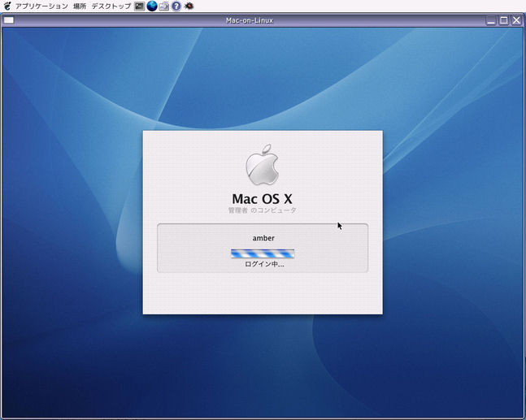
Task: Open the mail launcher icon
Action: [x=164, y=6]
